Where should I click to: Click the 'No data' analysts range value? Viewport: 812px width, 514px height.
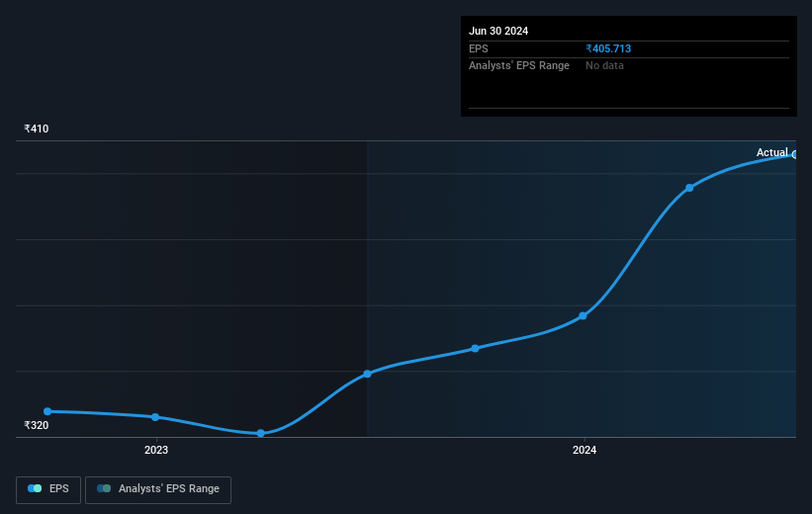click(x=604, y=66)
